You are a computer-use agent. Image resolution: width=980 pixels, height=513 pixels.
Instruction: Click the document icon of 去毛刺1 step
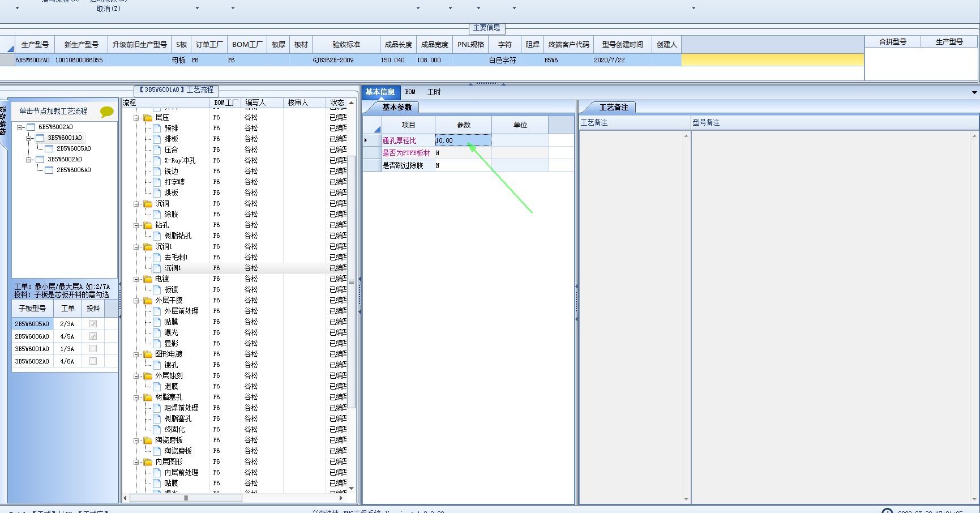tap(157, 258)
